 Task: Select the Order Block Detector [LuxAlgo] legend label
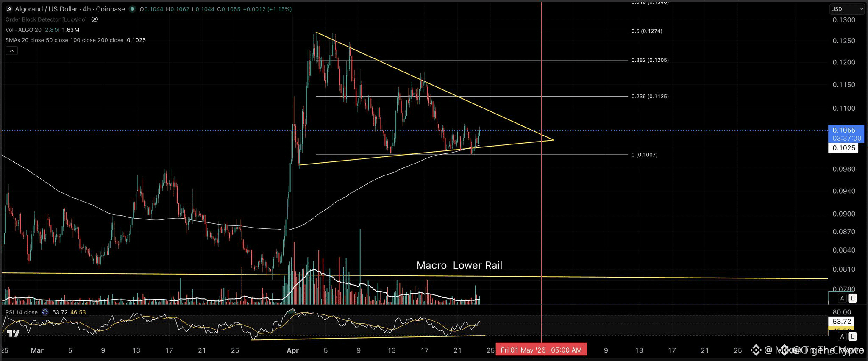tap(46, 19)
